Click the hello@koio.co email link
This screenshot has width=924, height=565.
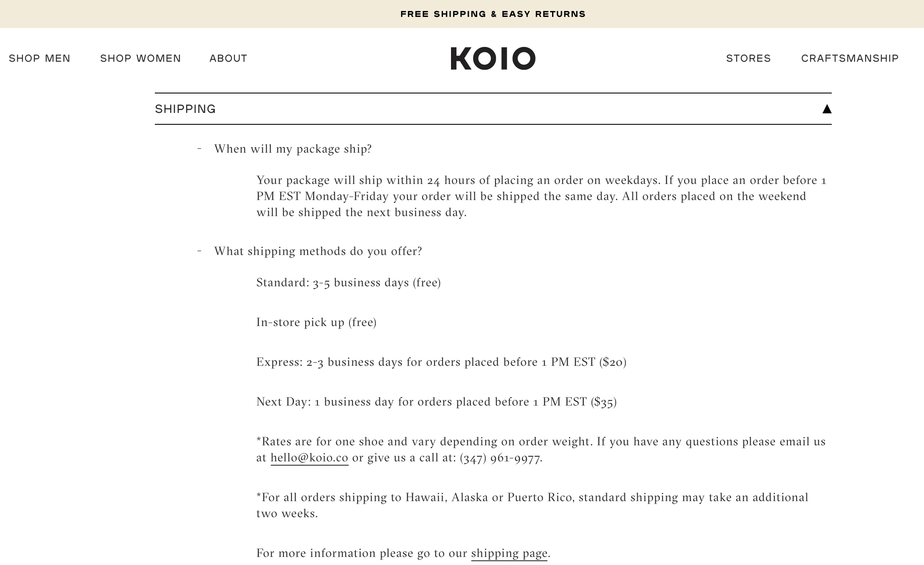[309, 458]
